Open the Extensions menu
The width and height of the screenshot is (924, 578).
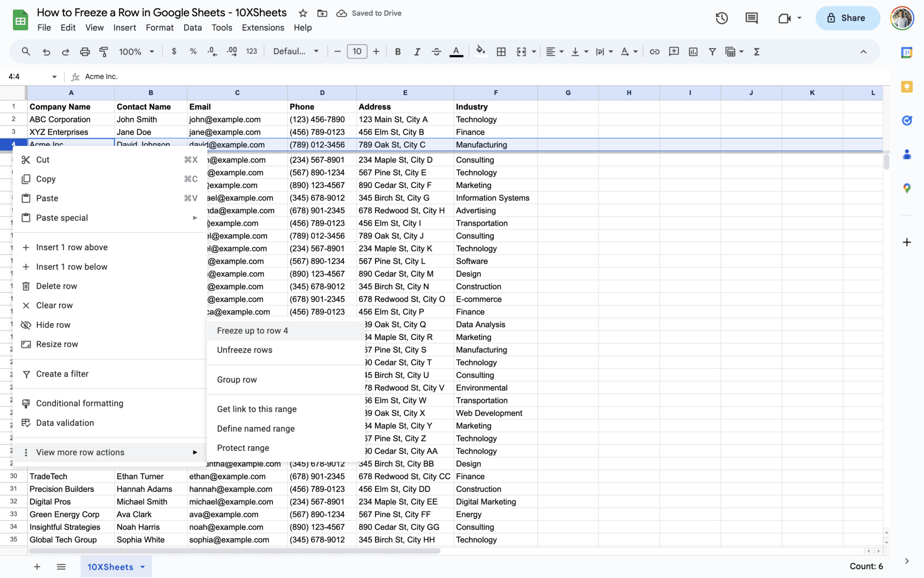pyautogui.click(x=263, y=28)
